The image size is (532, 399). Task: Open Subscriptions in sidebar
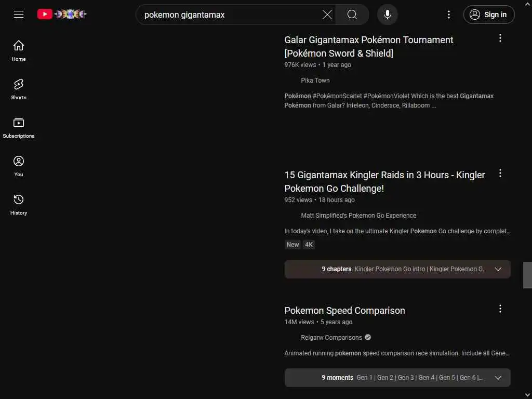tap(19, 128)
